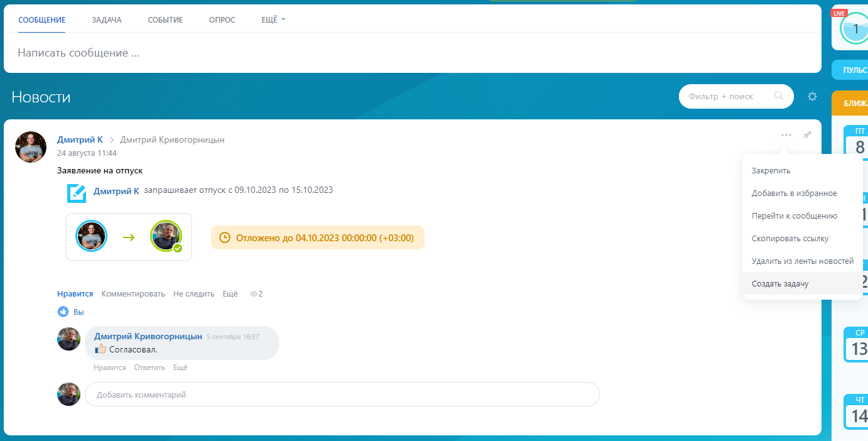This screenshot has height=441, width=868.
Task: Click the blue thumbs-up like icon
Action: coord(63,312)
